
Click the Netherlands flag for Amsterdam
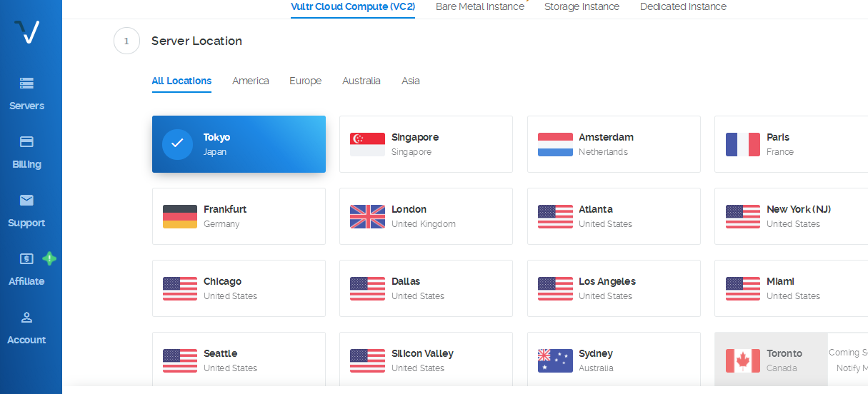(555, 144)
